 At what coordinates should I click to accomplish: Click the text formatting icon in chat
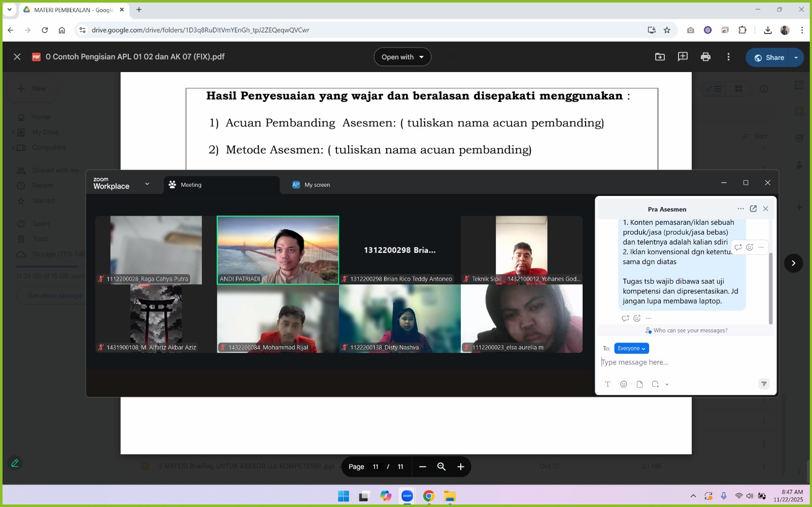pos(607,384)
